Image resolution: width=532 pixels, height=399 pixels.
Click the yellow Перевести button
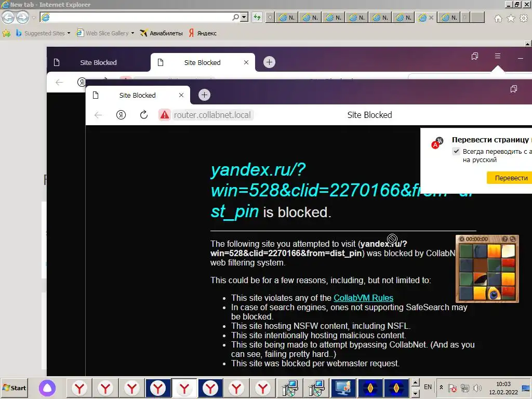click(x=511, y=178)
